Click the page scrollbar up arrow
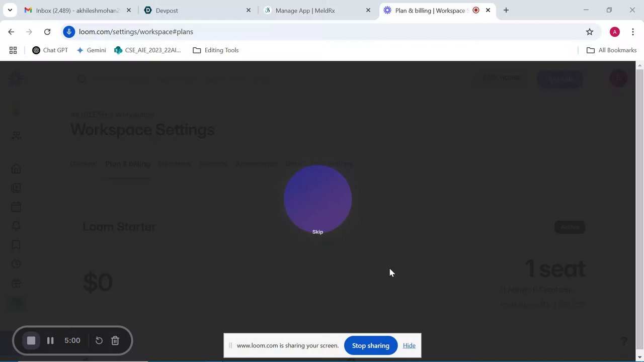Screen dimensions: 644x362 click(640, 65)
